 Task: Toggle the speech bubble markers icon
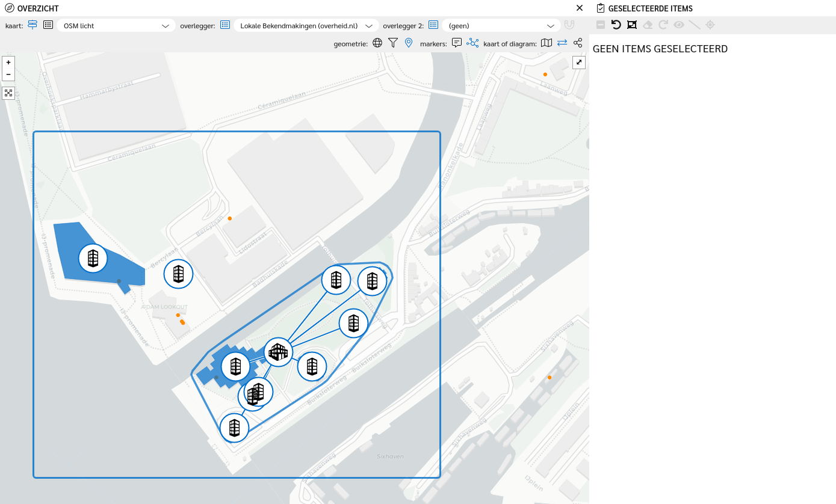click(x=457, y=43)
